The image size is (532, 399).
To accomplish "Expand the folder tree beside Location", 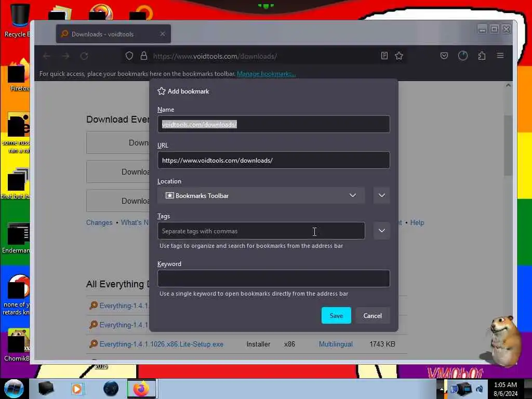I will point(382,195).
